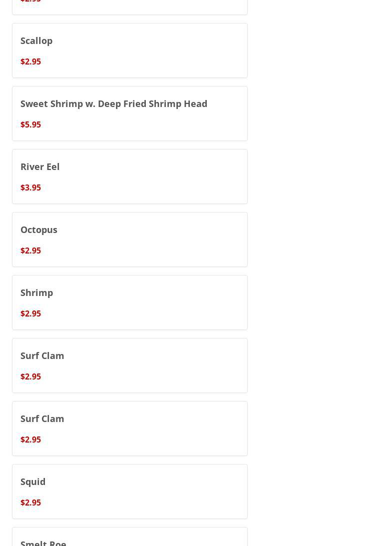
Task: Click the price below Octopus
Action: click(30, 250)
